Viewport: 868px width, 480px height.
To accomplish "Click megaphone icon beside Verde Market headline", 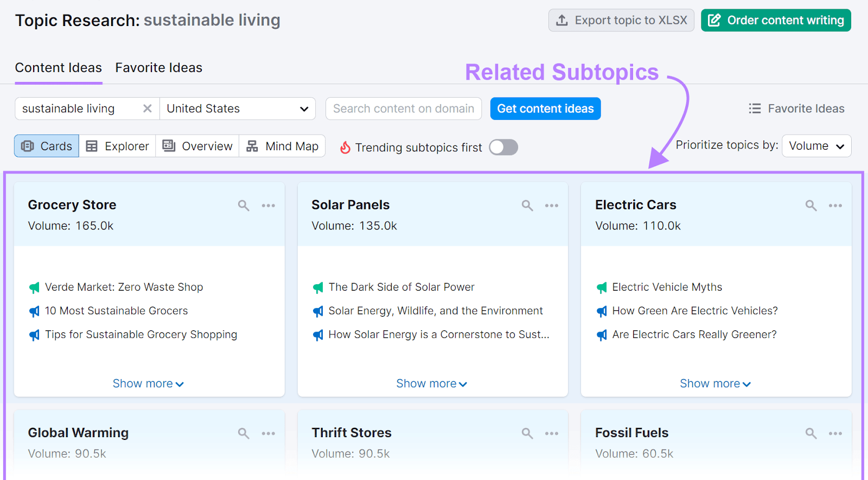I will (34, 287).
